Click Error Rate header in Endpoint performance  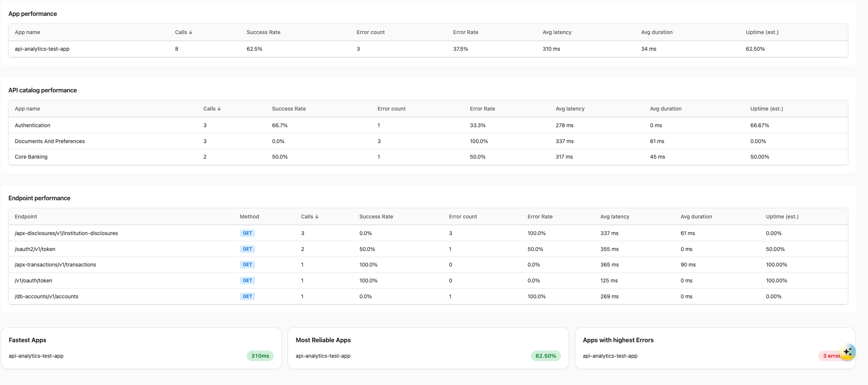click(x=540, y=217)
